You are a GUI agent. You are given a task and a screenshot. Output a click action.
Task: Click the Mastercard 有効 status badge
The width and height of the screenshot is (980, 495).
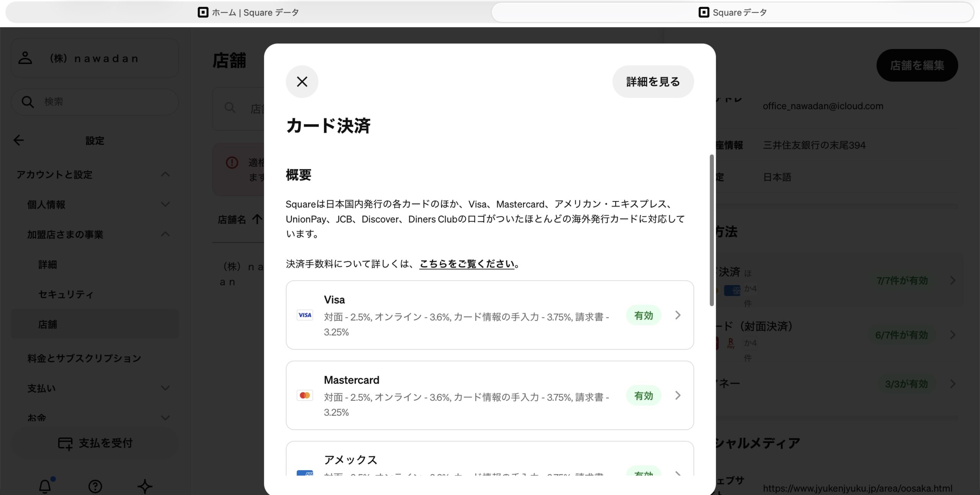tap(643, 396)
